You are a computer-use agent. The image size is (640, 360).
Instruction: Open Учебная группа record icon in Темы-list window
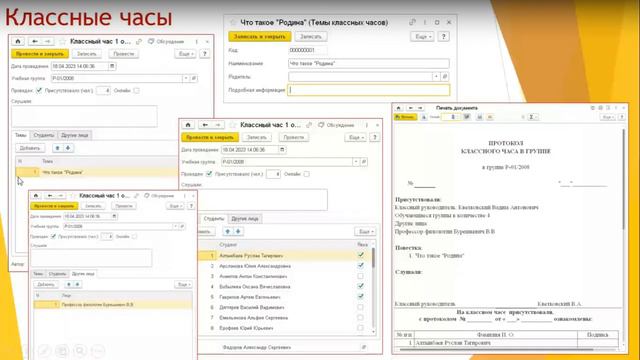[x=194, y=78]
